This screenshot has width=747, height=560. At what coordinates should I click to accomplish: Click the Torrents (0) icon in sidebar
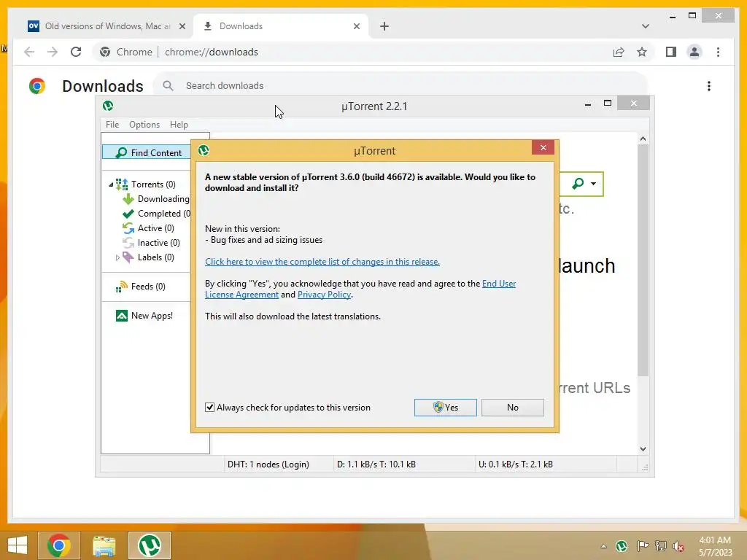click(122, 184)
